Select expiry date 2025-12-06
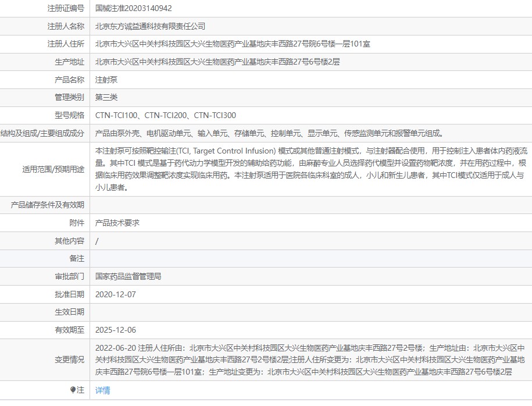This screenshot has height=406, width=532. [115, 330]
